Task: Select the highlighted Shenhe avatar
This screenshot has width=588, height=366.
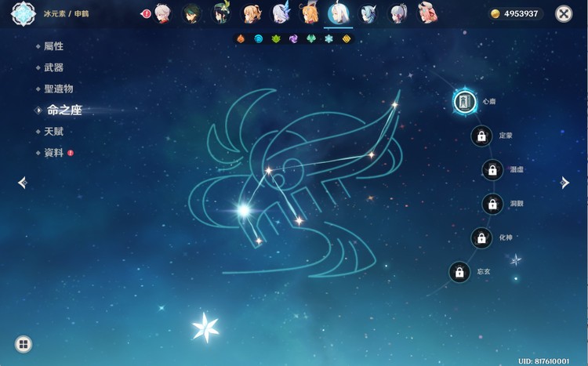Action: tap(339, 13)
